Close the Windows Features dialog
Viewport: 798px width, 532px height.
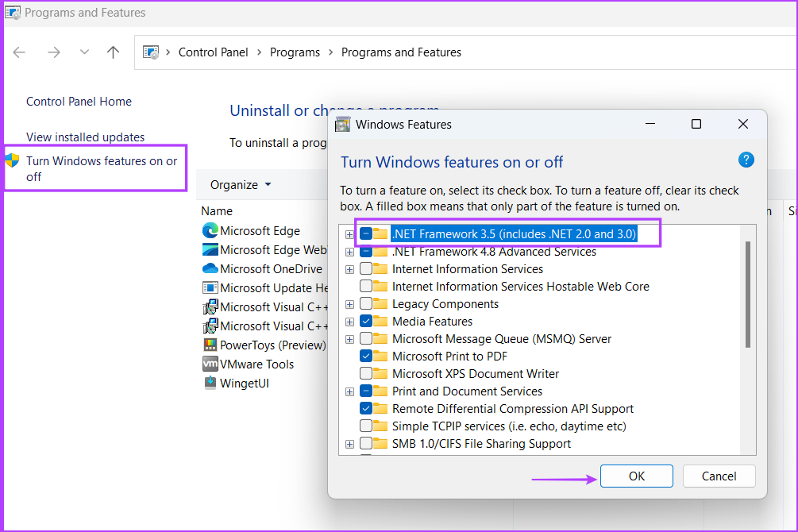tap(743, 124)
